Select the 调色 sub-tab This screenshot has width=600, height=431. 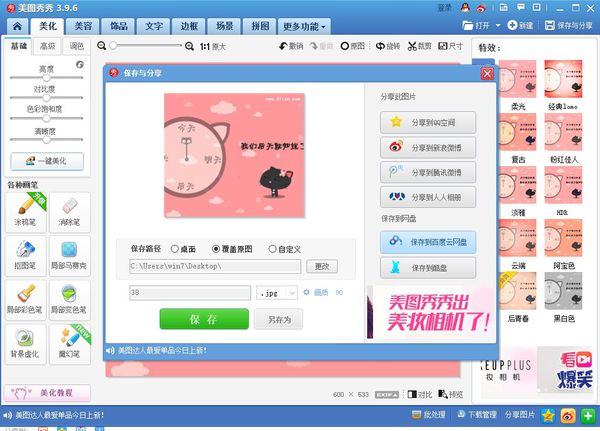tap(77, 46)
